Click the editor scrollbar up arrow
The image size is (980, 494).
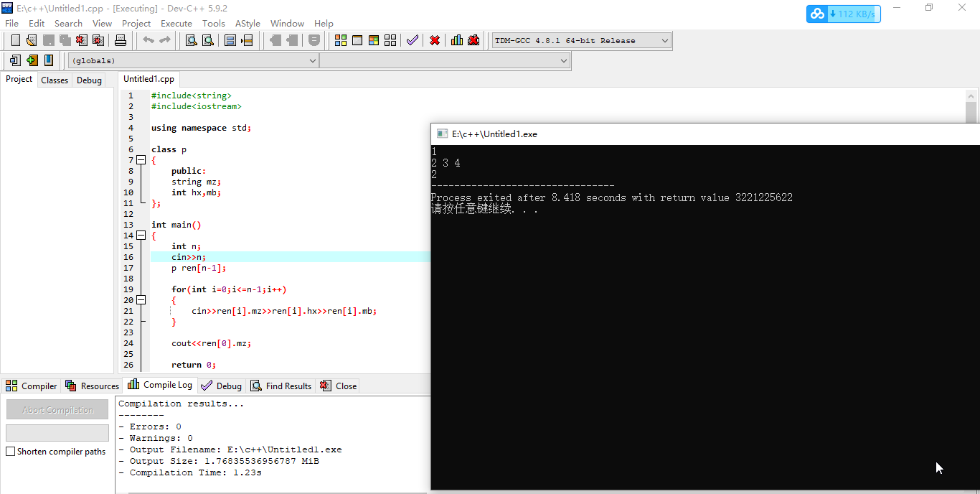tap(971, 95)
